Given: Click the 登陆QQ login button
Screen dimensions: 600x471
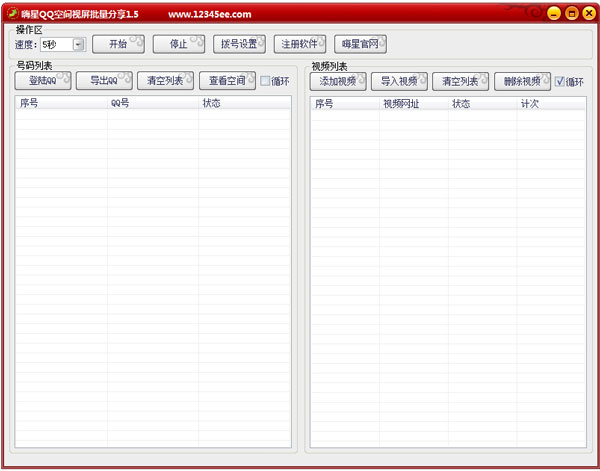Looking at the screenshot, I should point(43,81).
